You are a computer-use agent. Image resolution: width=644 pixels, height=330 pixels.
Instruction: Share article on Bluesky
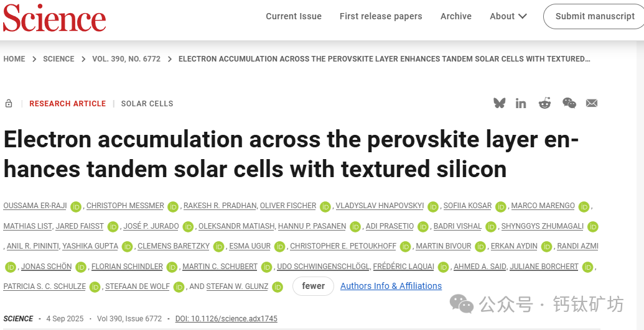(x=499, y=103)
